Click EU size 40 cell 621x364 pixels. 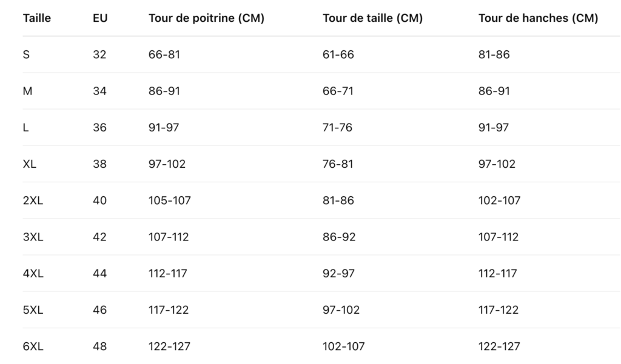pyautogui.click(x=99, y=200)
